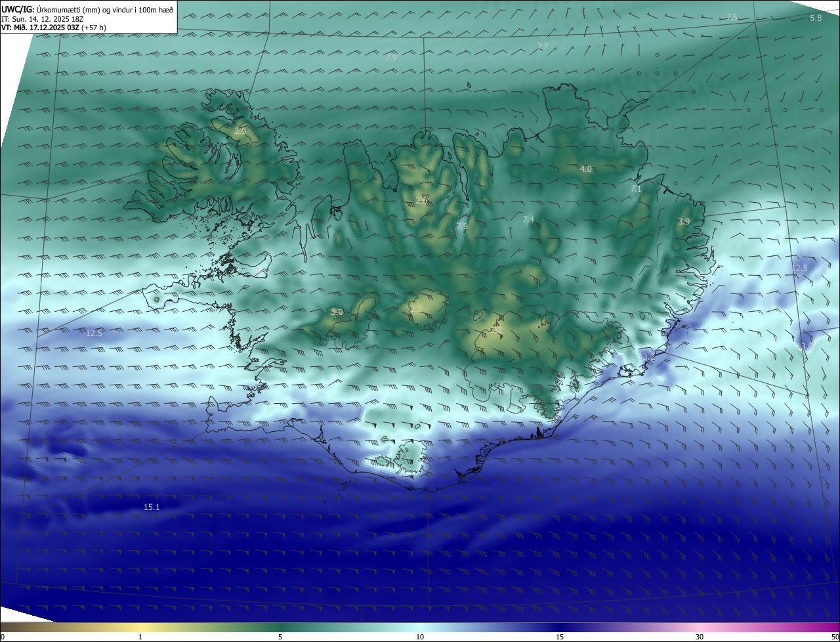The width and height of the screenshot is (840, 642).
Task: Click the 2.9 value over the Westfjords
Action: coord(240,131)
